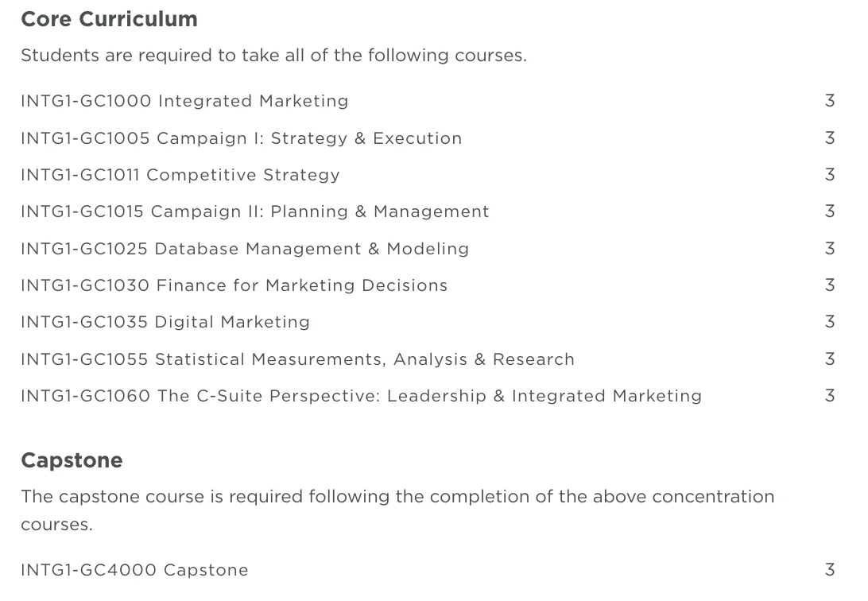
Task: Click the 'capstone course is required' paragraph
Action: tap(397, 497)
